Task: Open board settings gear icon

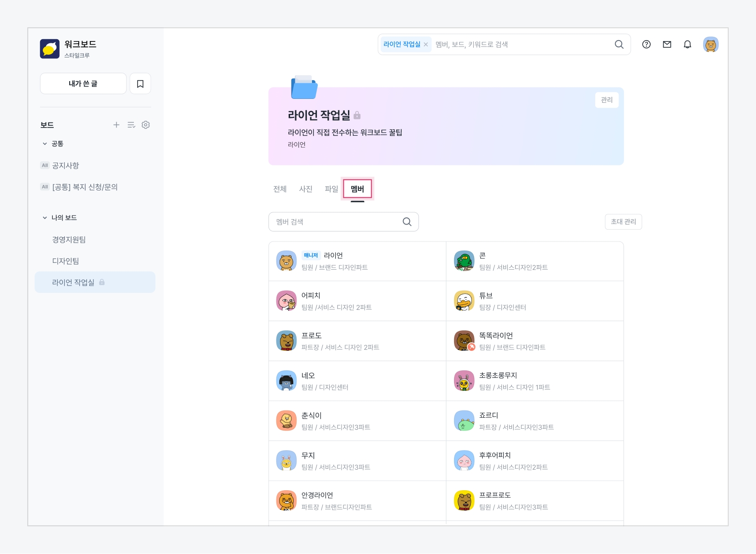Action: pyautogui.click(x=146, y=125)
